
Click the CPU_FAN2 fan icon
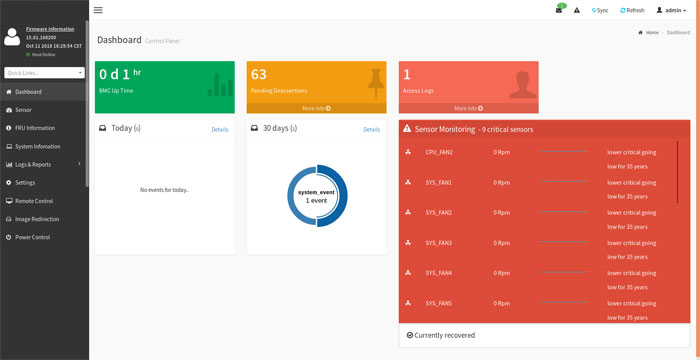408,152
